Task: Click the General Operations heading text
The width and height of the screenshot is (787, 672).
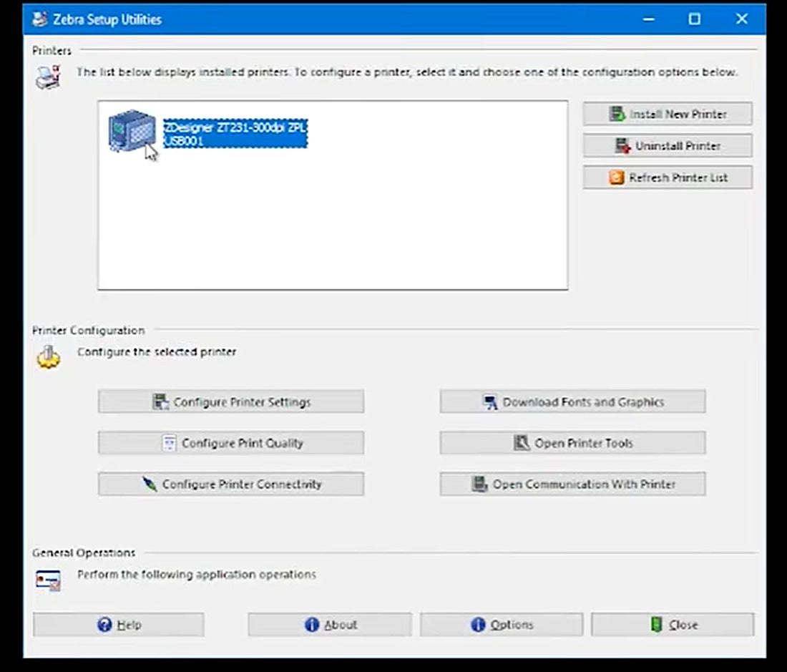Action: click(84, 552)
